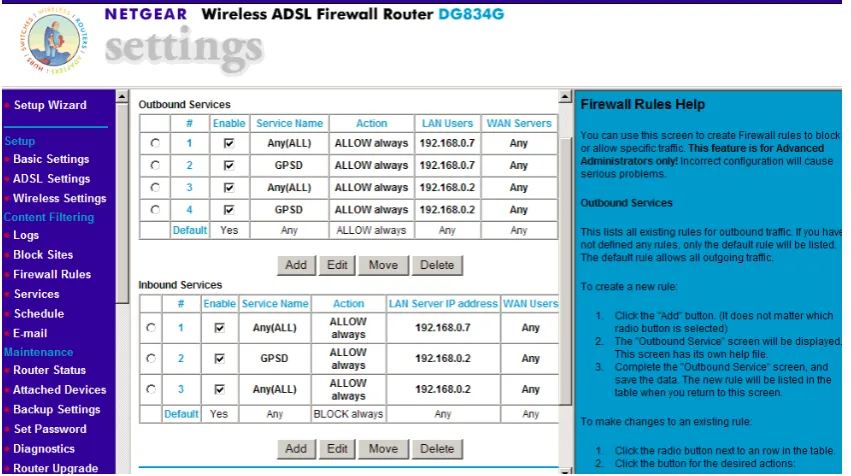
Task: Toggle Enable checkbox for outbound rule 2
Action: coord(229,165)
